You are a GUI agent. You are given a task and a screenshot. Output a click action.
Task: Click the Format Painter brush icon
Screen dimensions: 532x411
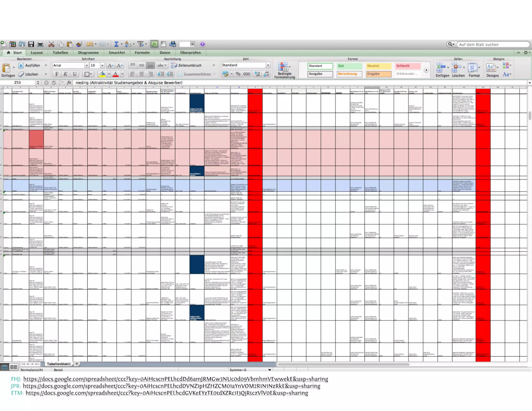pyautogui.click(x=79, y=44)
